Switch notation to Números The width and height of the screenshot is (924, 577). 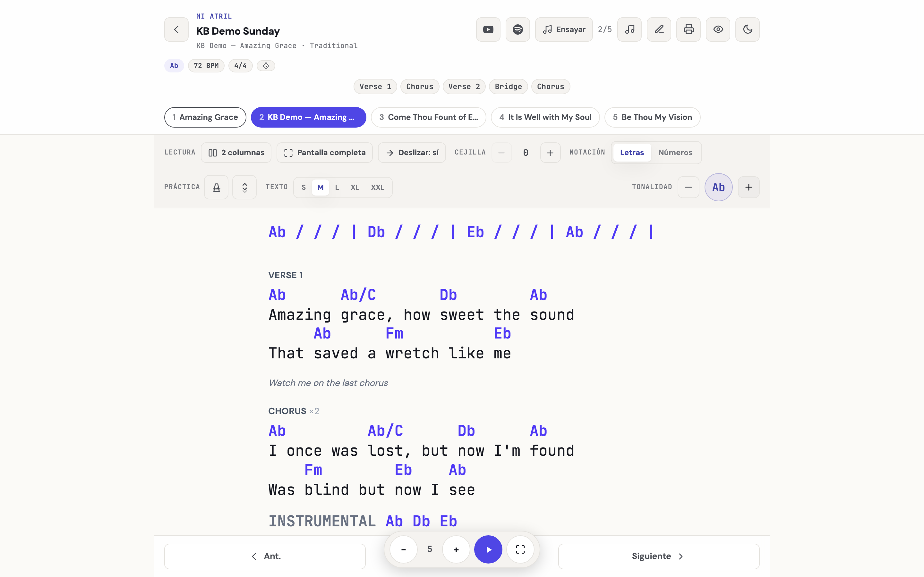[x=675, y=153]
